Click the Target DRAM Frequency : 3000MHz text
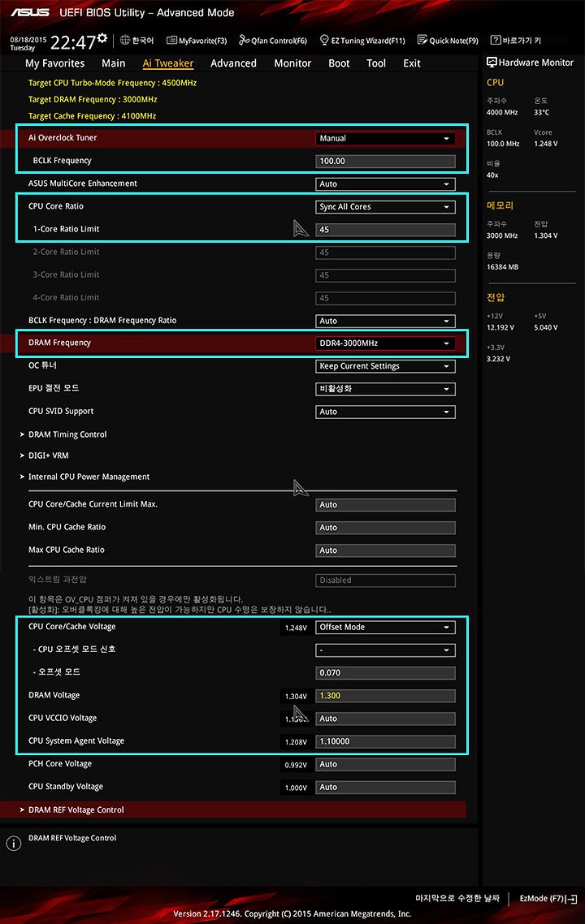Screen dimensions: 585x924 pos(93,100)
